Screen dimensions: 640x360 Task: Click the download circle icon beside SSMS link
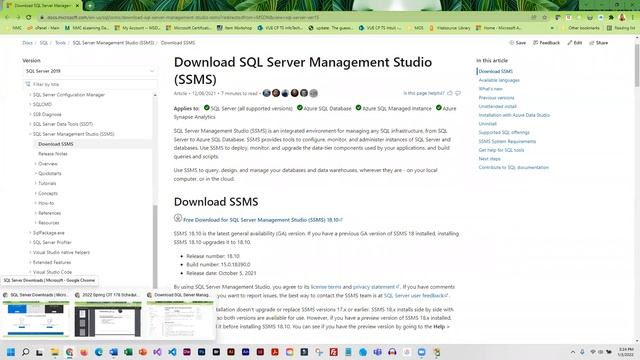[x=178, y=218]
